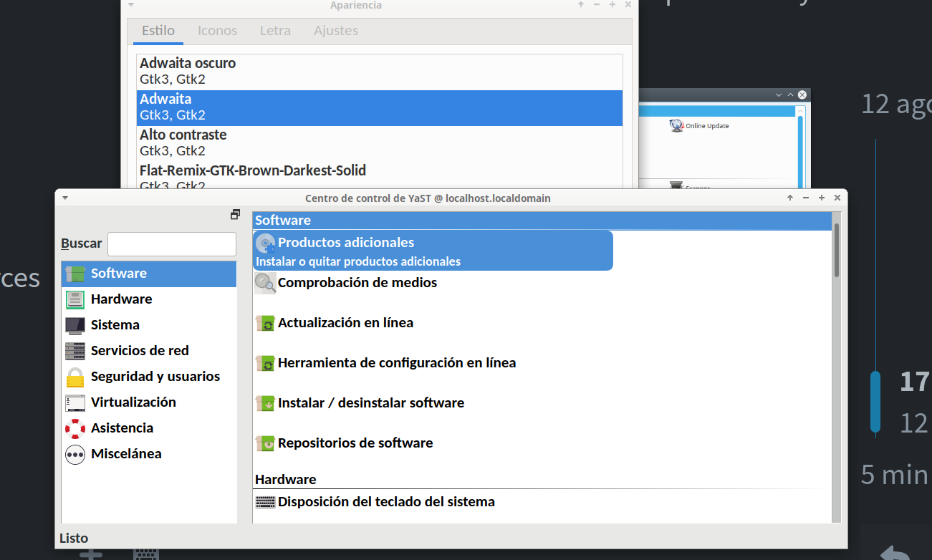Open Instalar / desinstalar software

(x=370, y=403)
